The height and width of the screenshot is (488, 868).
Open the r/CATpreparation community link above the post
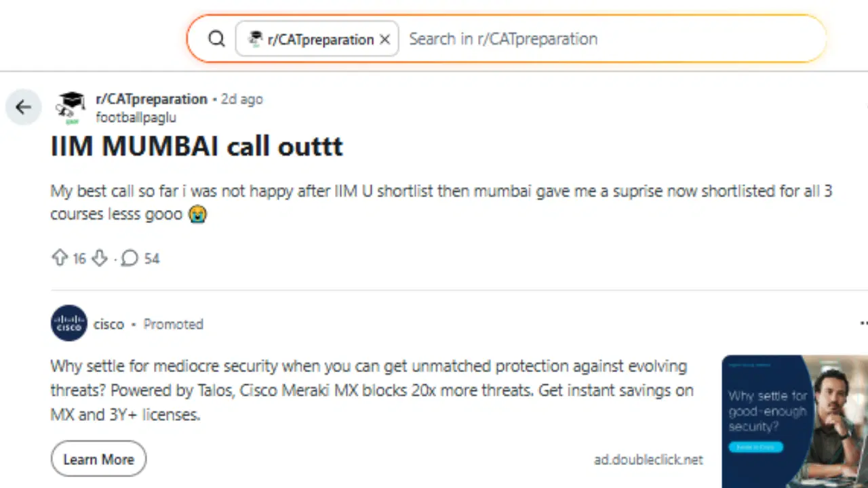pyautogui.click(x=151, y=99)
